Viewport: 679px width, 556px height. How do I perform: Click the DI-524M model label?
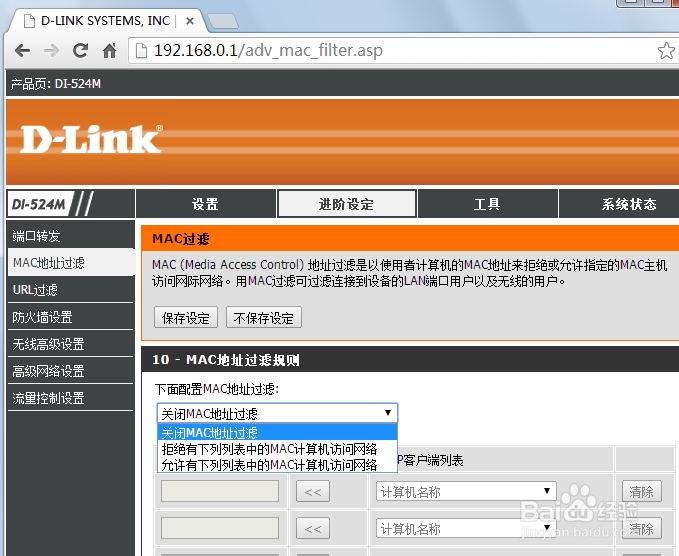(x=39, y=204)
